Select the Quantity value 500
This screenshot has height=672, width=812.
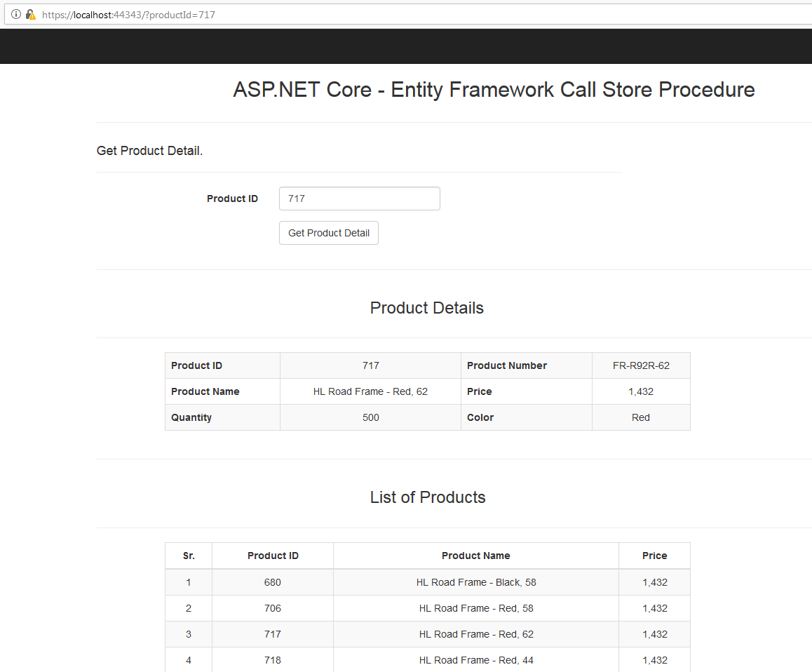click(x=370, y=417)
